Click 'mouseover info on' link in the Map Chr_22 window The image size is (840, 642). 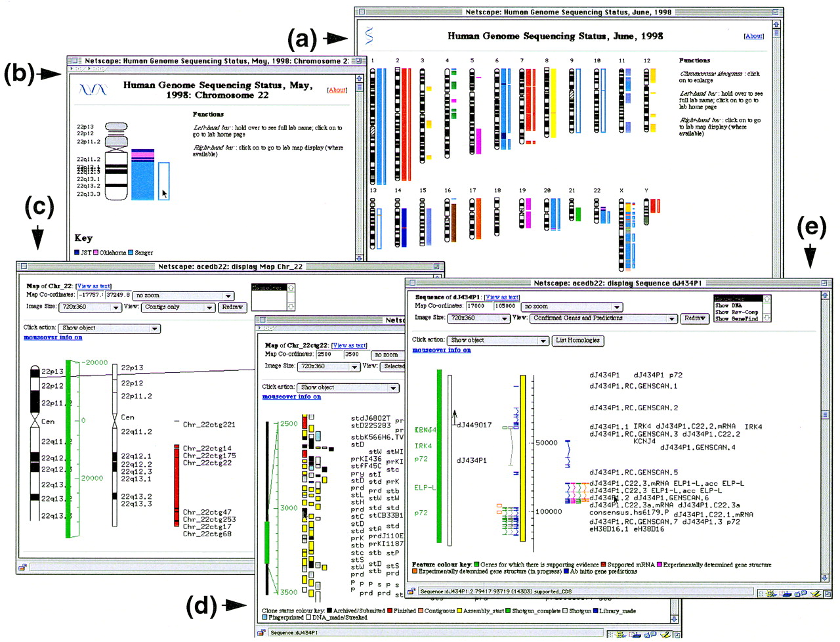tap(53, 337)
